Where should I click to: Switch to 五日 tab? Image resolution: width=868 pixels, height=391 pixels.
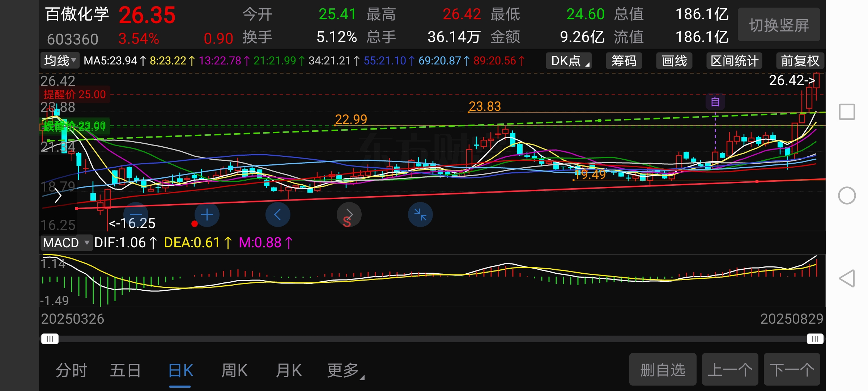125,370
